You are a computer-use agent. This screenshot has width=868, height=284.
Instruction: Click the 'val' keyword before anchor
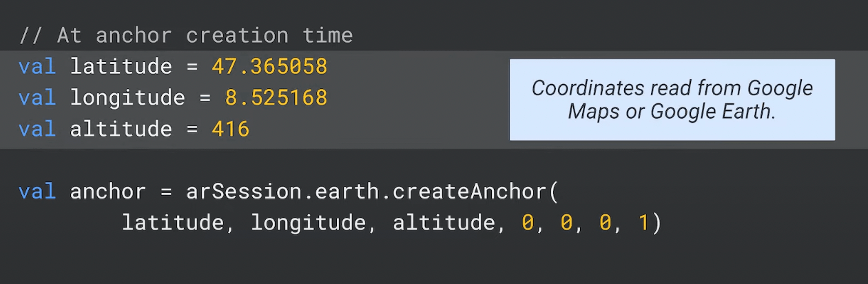tap(37, 191)
